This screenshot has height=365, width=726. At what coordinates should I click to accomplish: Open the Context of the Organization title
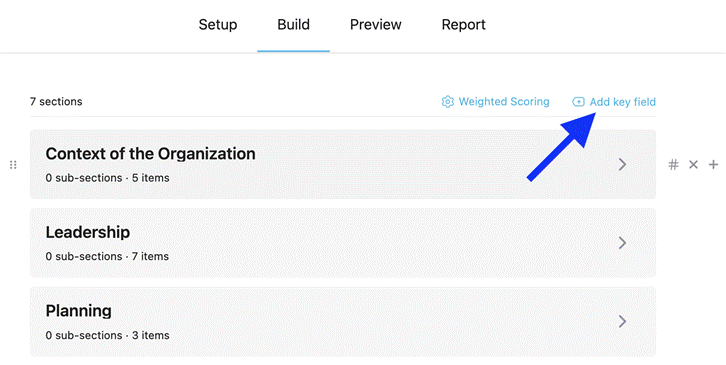pos(150,154)
